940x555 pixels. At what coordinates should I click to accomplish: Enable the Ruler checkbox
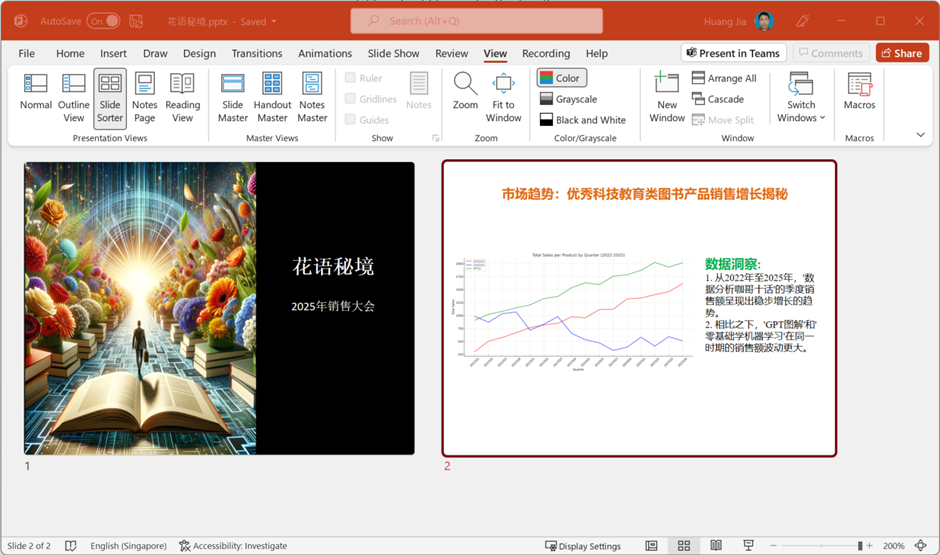pos(351,78)
